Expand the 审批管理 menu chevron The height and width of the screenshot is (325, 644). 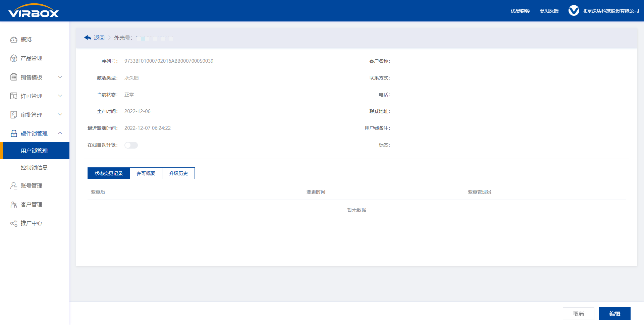coord(60,115)
